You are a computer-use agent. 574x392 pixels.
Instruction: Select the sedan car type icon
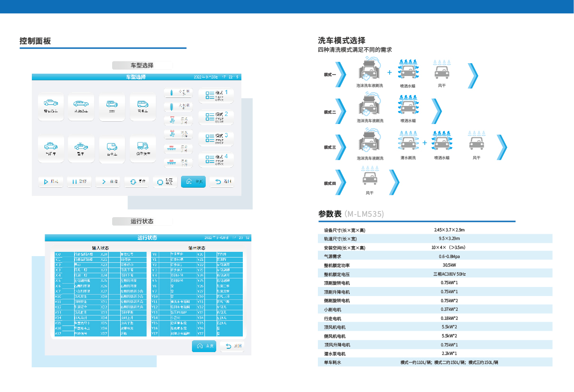[x=51, y=106]
